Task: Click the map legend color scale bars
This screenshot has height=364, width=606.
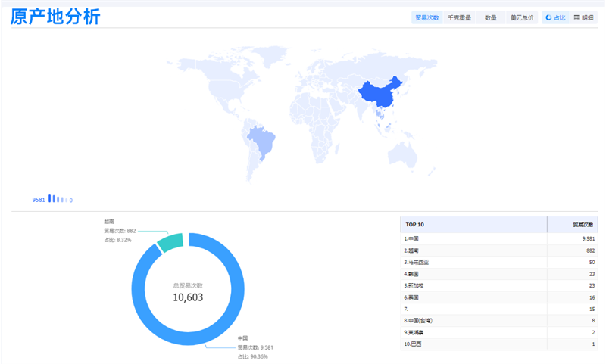Action: 58,199
